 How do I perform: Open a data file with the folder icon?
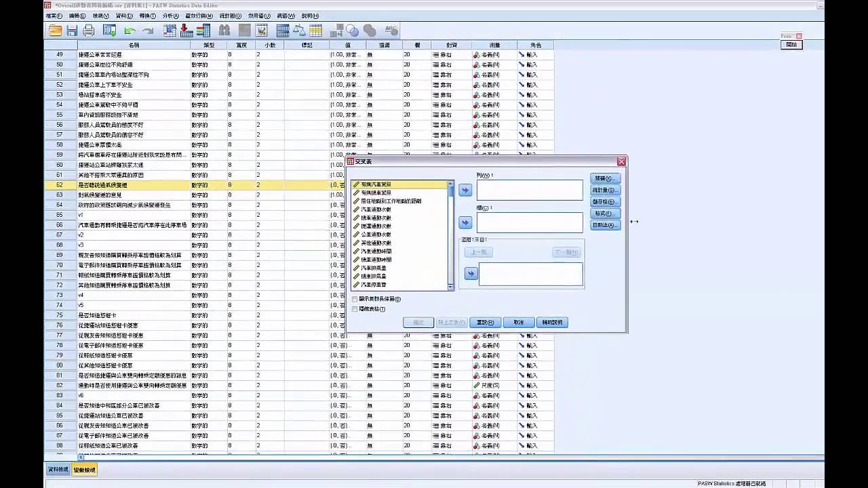point(55,30)
